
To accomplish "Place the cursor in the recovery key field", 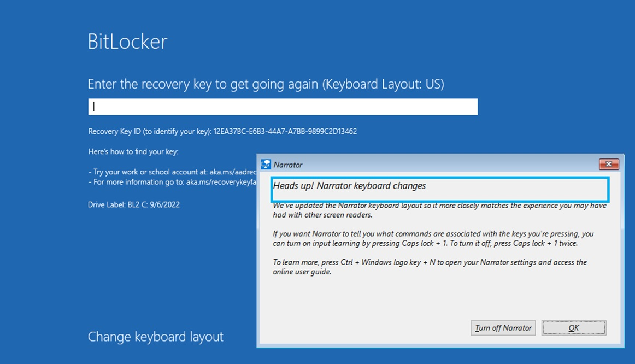I will click(283, 106).
